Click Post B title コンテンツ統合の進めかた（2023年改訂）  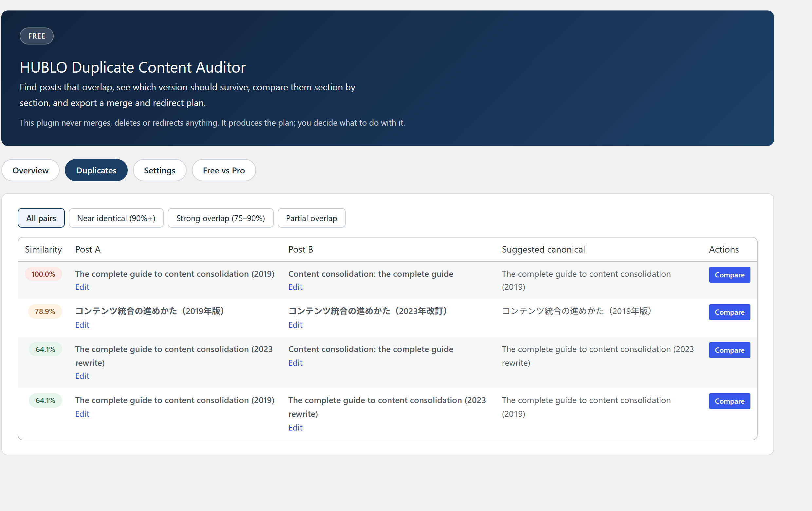pyautogui.click(x=369, y=311)
